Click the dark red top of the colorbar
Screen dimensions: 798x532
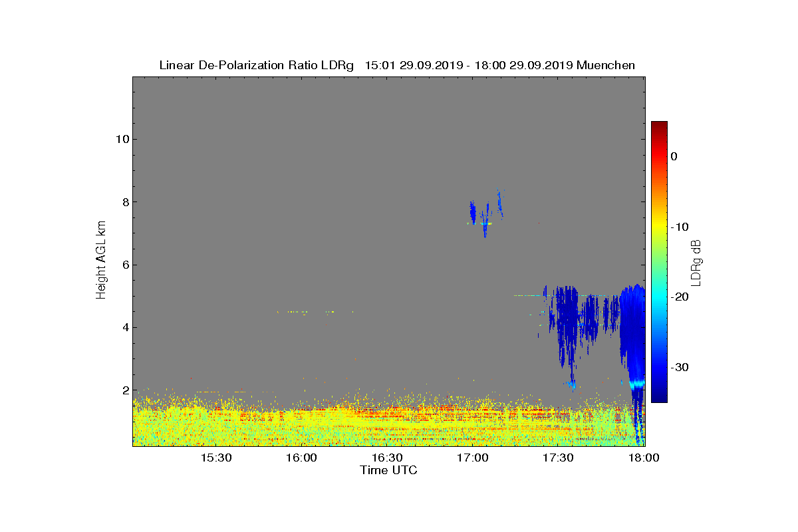tap(659, 126)
